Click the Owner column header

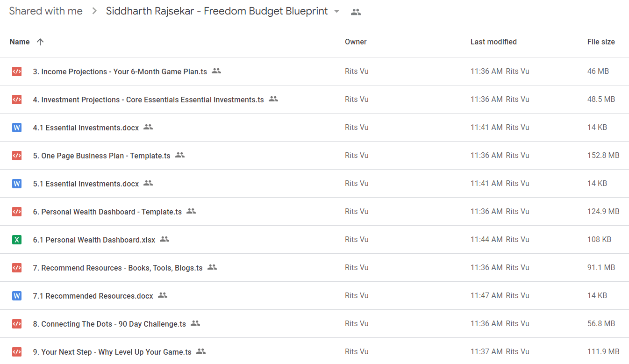point(356,42)
